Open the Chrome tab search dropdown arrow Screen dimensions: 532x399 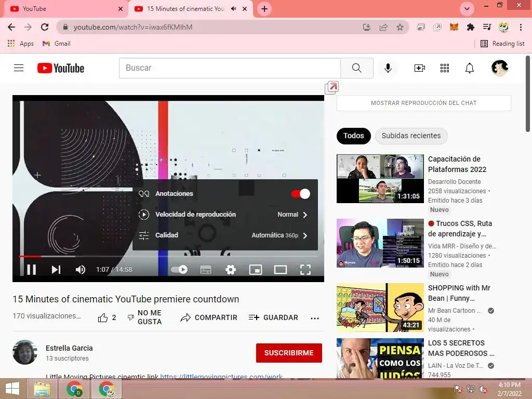(467, 9)
